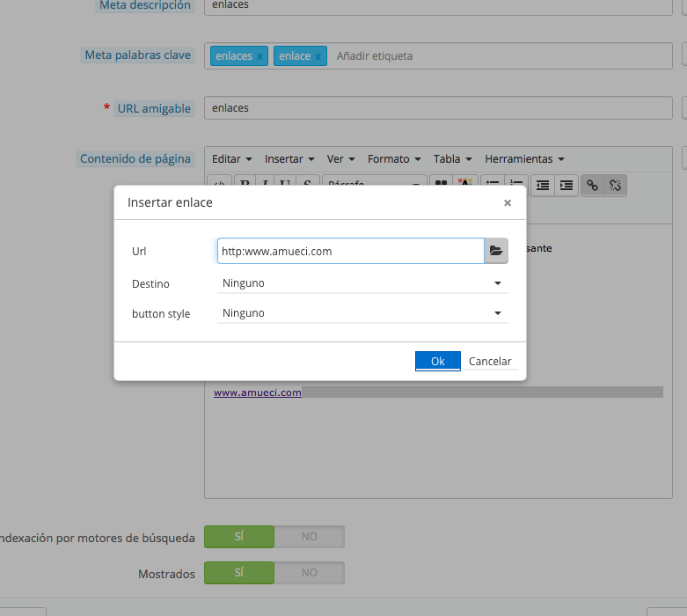Close the Insertar enlace dialog with X
Screen dimensions: 687x616
508,202
